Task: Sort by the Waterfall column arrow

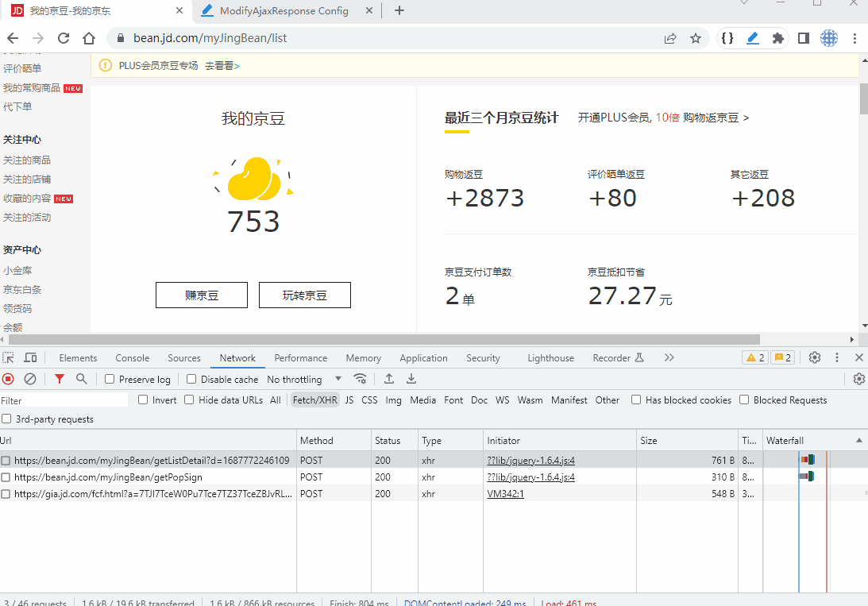Action: pos(859,441)
